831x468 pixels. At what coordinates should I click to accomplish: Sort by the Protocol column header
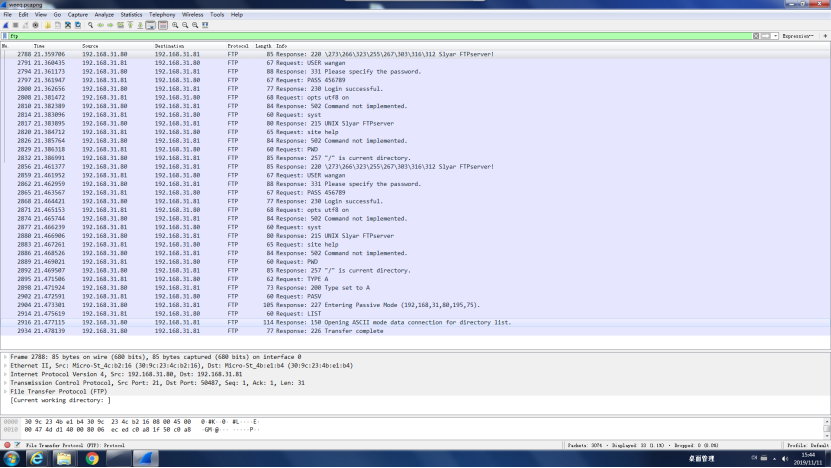(238, 46)
